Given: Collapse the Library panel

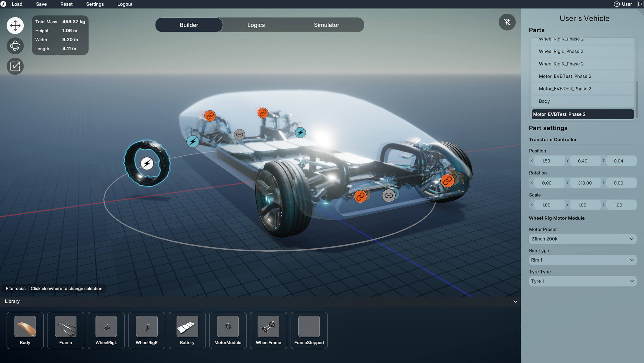Looking at the screenshot, I should [515, 301].
